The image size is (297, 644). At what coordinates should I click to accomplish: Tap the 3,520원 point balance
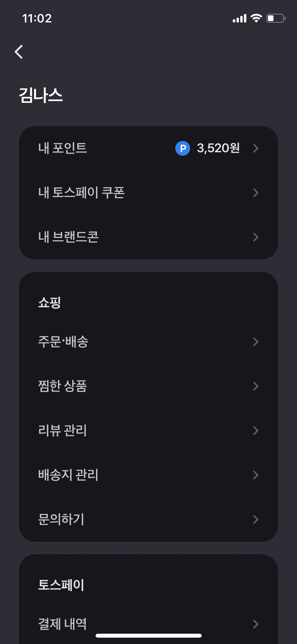tap(218, 148)
